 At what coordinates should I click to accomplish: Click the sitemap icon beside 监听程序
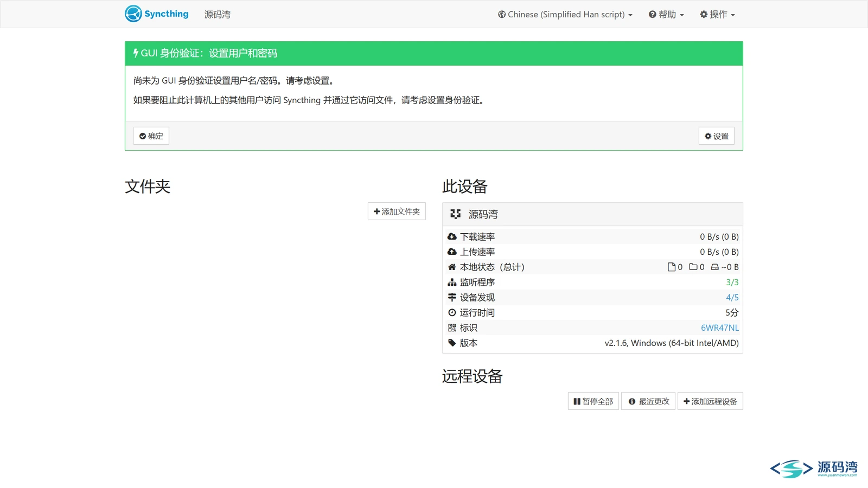[x=452, y=282]
